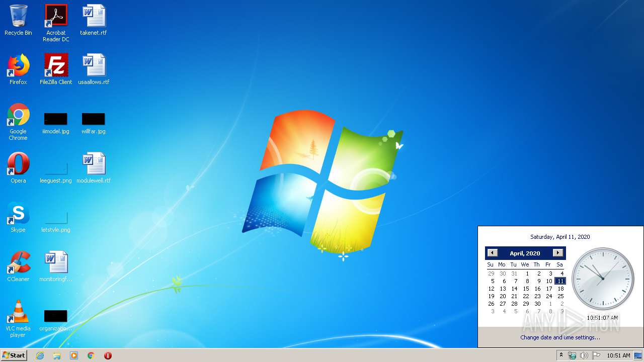The image size is (644, 362).
Task: Select April 28 in the calendar
Action: click(x=514, y=304)
